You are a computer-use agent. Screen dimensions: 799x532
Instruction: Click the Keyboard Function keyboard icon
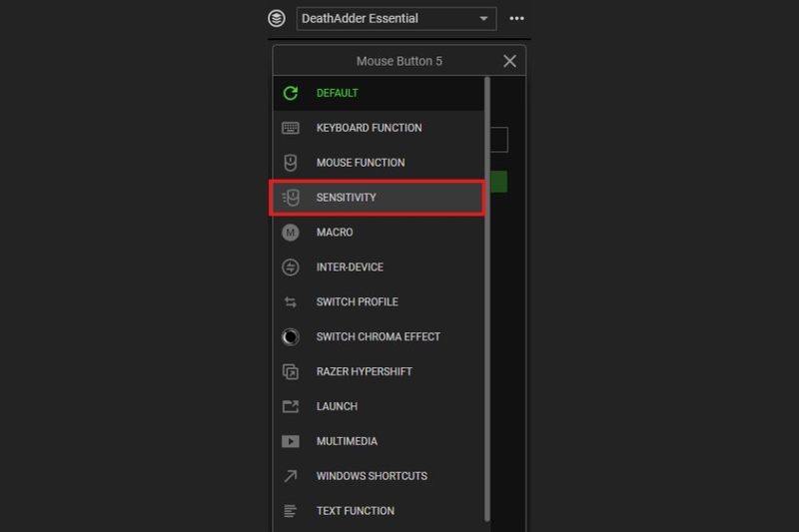[291, 128]
